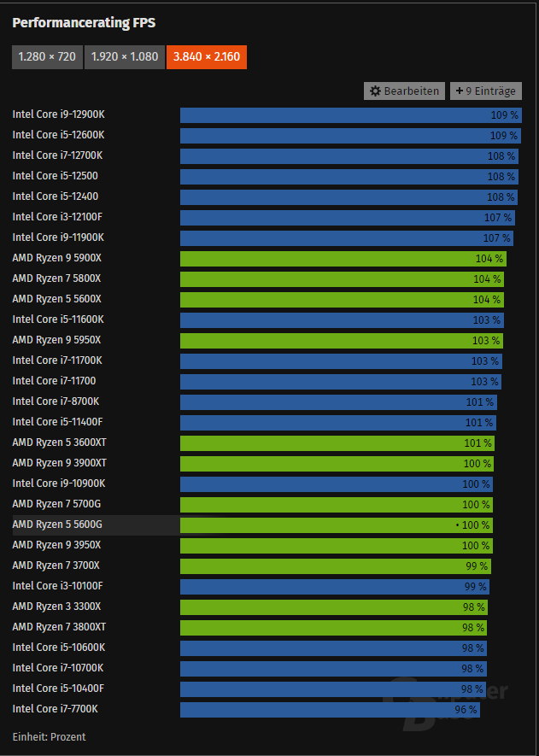
Task: Expand with the + 9 Einträge button
Action: click(x=485, y=91)
